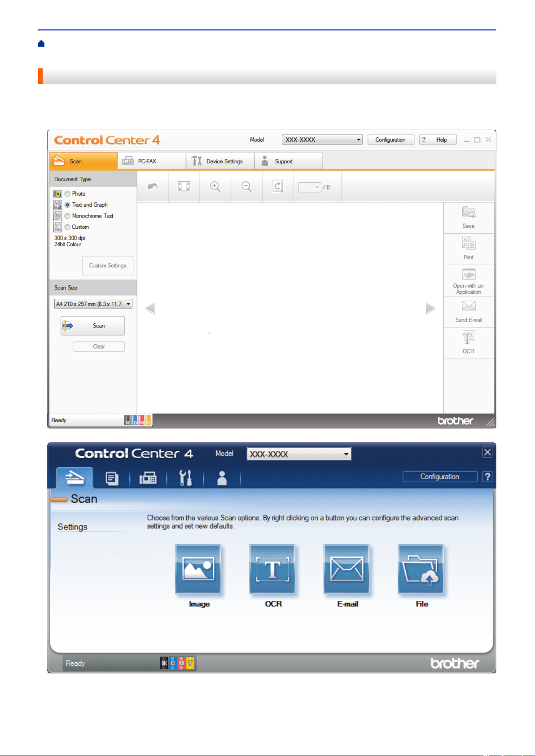535x756 pixels.
Task: Select the PC-FAX tab icon in lower window
Action: coord(148,479)
